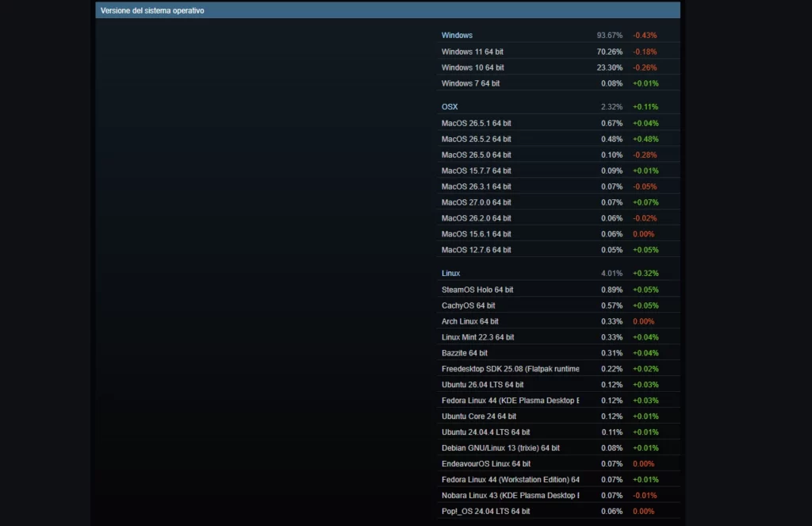Viewport: 812px width, 526px height.
Task: Click the Windows 10 share value 23.30%
Action: pos(610,67)
